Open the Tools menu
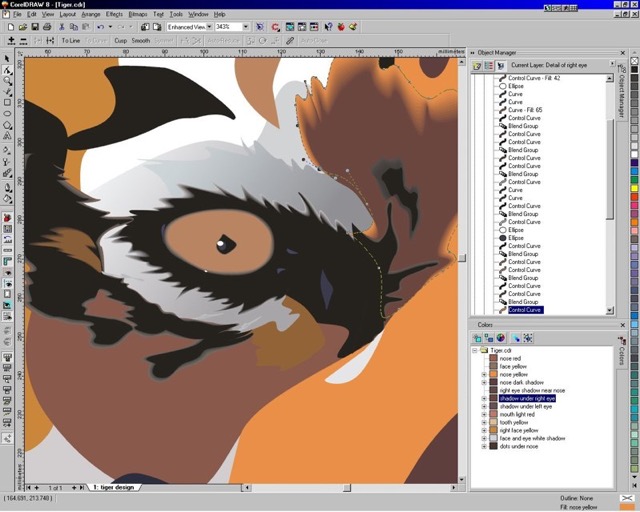640x512 pixels. click(x=176, y=14)
